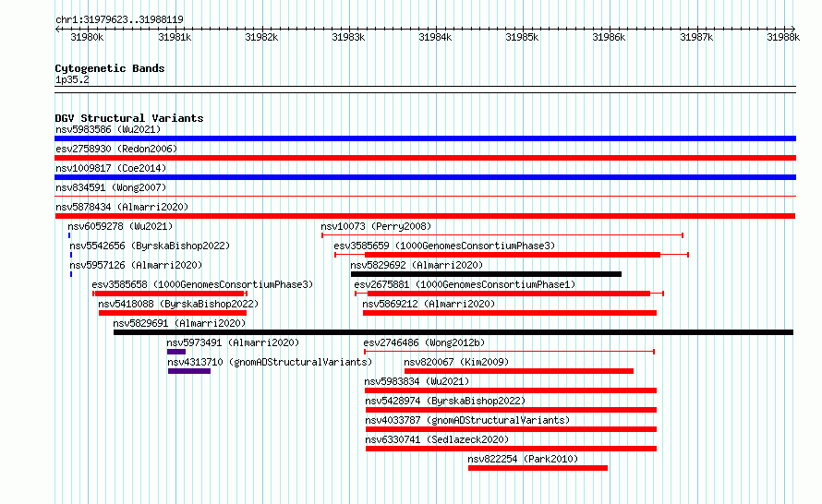
Task: Click black bar under nsv5829692
Action: click(486, 274)
